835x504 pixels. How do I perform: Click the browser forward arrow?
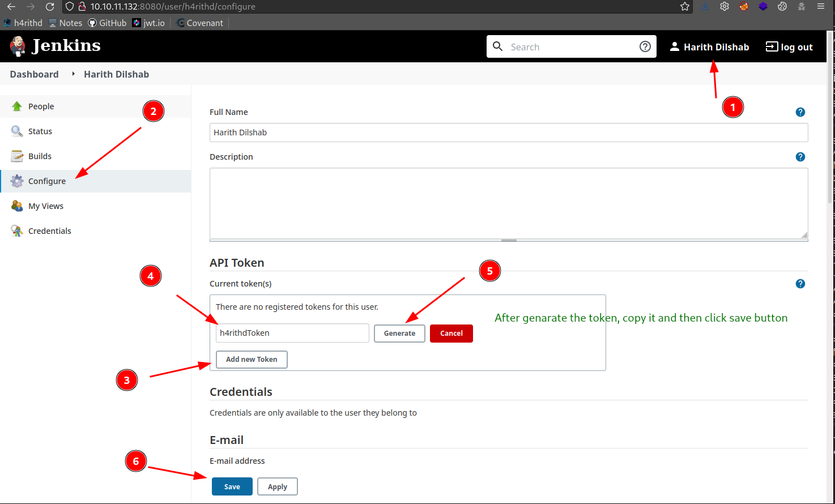(31, 7)
